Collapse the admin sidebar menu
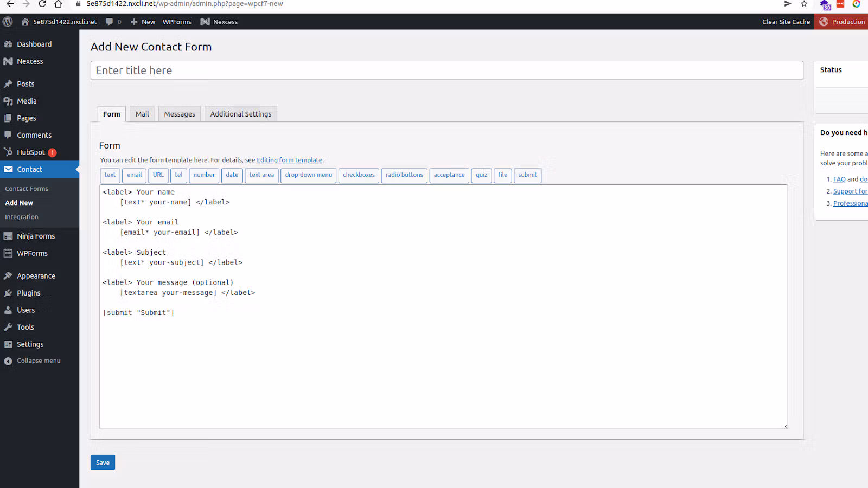 [9, 360]
